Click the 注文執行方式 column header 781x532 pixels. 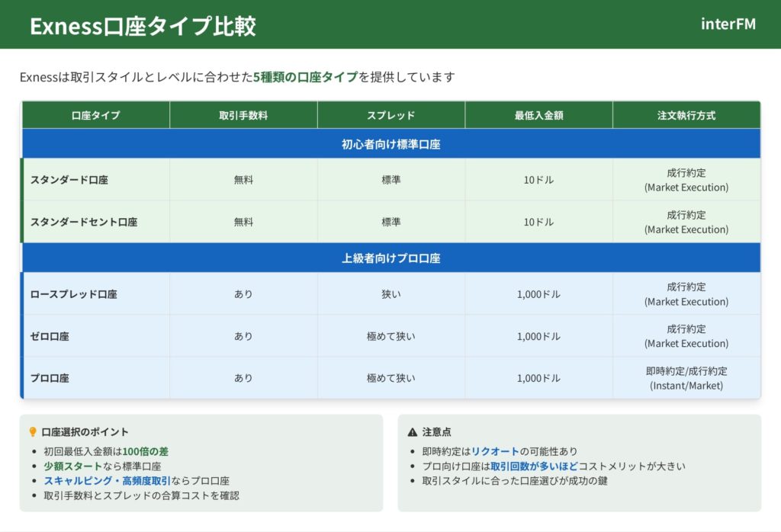pos(686,115)
